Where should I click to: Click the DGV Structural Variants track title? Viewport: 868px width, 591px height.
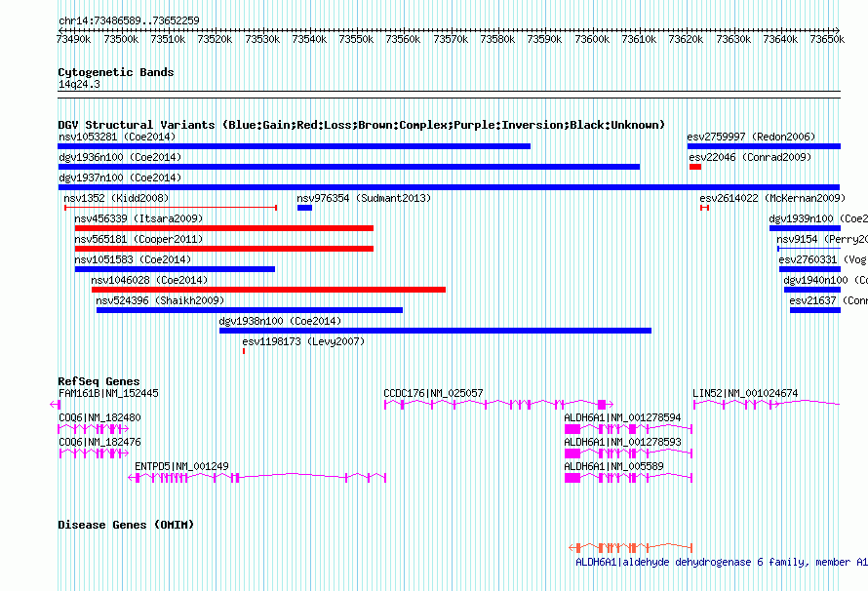(361, 125)
